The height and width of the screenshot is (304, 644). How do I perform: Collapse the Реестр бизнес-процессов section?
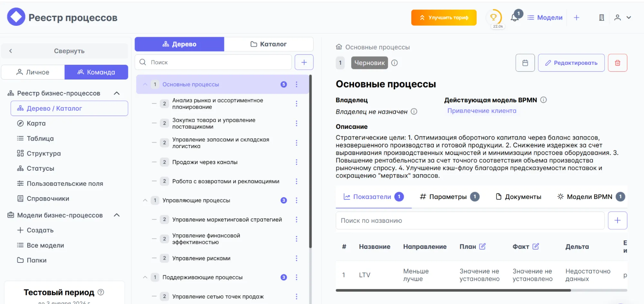117,93
